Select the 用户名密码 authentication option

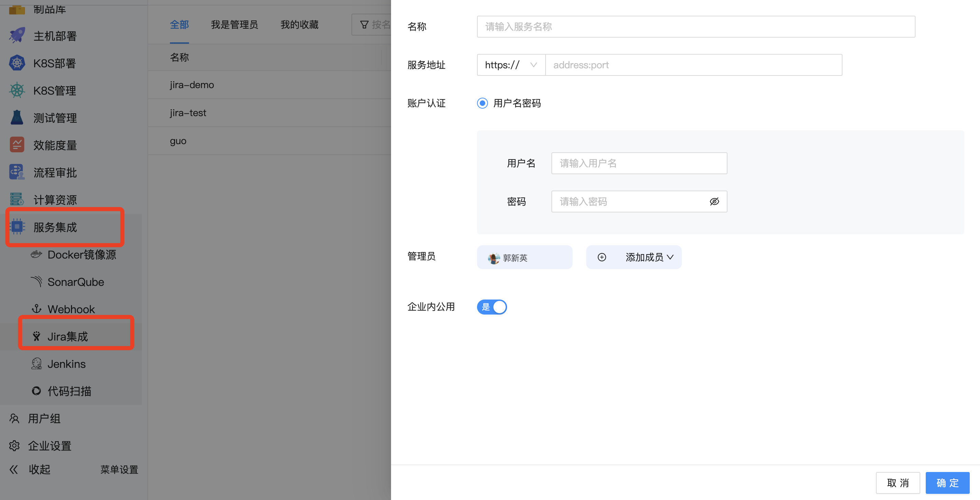(482, 103)
